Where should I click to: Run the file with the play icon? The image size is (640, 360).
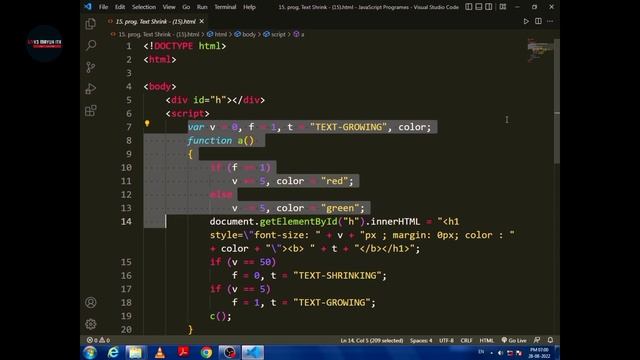tap(526, 21)
